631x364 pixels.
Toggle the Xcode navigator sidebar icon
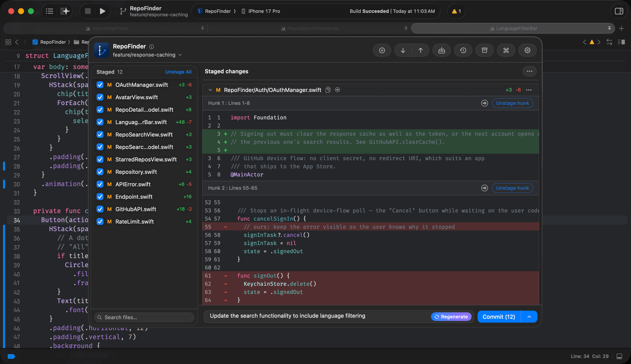click(50, 11)
